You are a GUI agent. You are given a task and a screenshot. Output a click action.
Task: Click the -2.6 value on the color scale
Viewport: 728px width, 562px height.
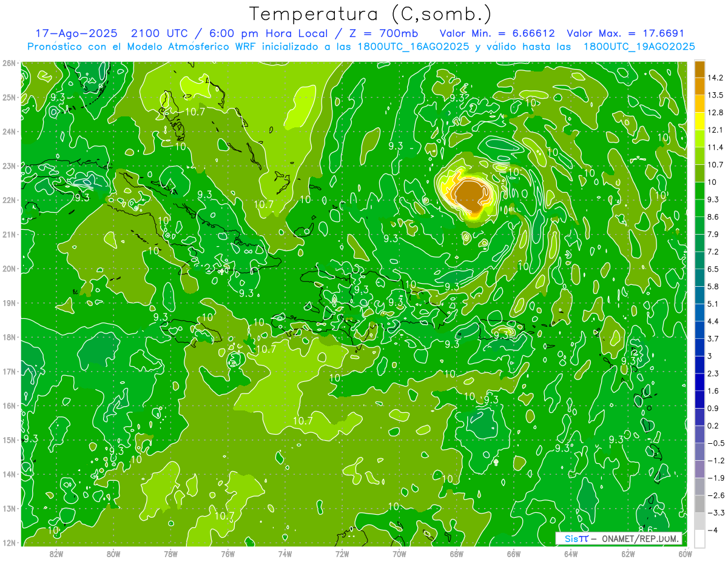pos(715,495)
